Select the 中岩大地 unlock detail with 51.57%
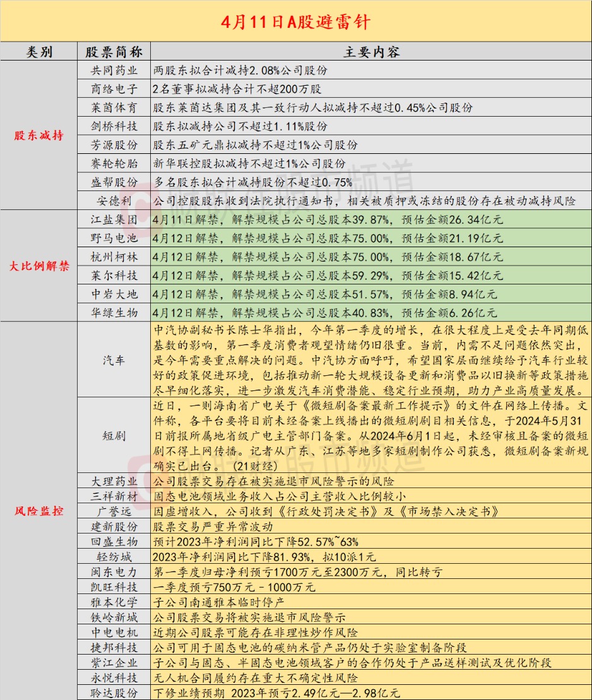592x700 pixels. point(324,295)
